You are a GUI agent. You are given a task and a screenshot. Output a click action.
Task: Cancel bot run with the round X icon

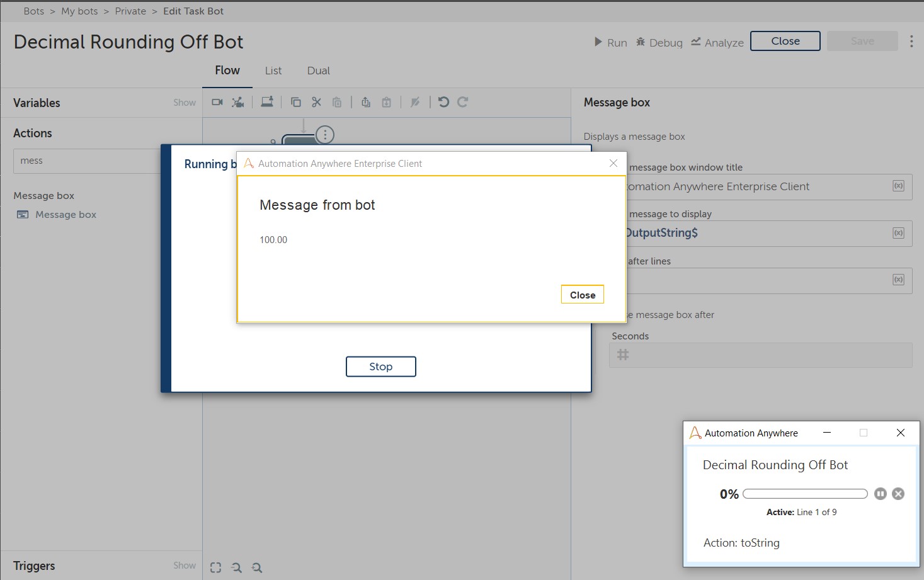click(898, 494)
